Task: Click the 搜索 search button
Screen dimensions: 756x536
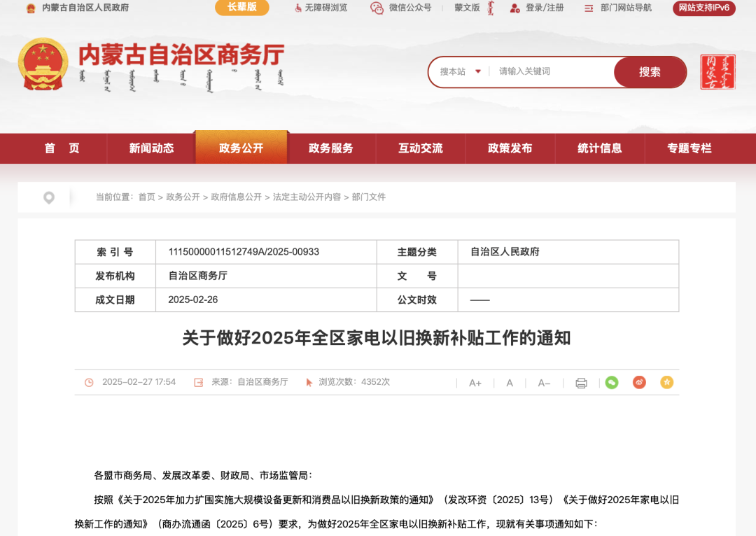Action: [650, 72]
